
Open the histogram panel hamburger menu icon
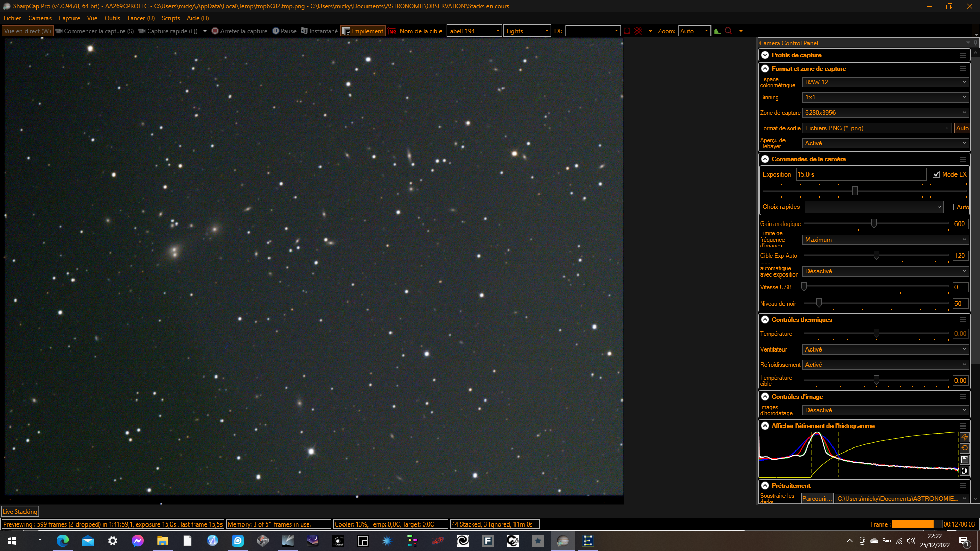[x=963, y=426]
